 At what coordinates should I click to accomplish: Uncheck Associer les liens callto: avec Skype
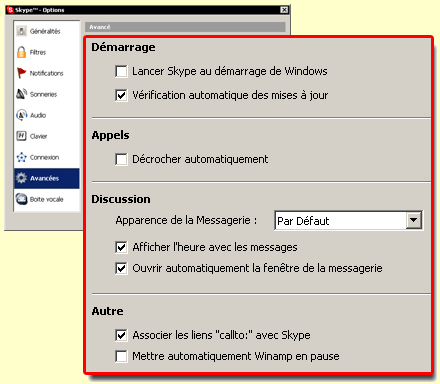click(121, 335)
